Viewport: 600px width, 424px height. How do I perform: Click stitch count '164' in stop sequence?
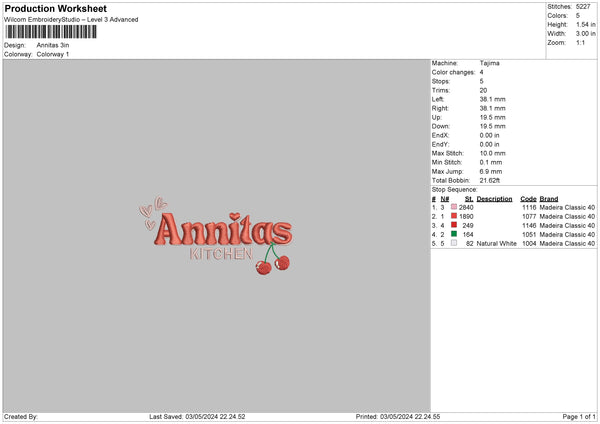coord(468,235)
